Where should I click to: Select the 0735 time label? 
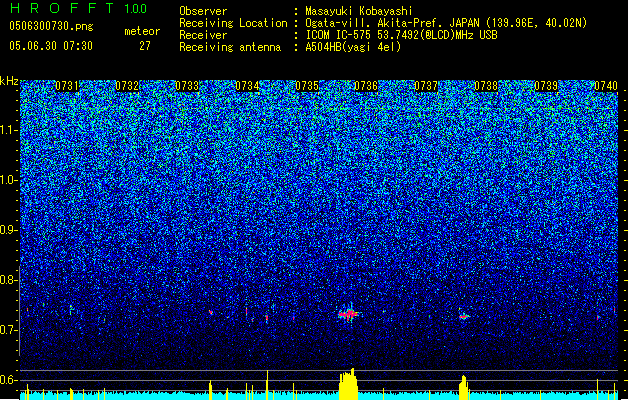[x=307, y=86]
